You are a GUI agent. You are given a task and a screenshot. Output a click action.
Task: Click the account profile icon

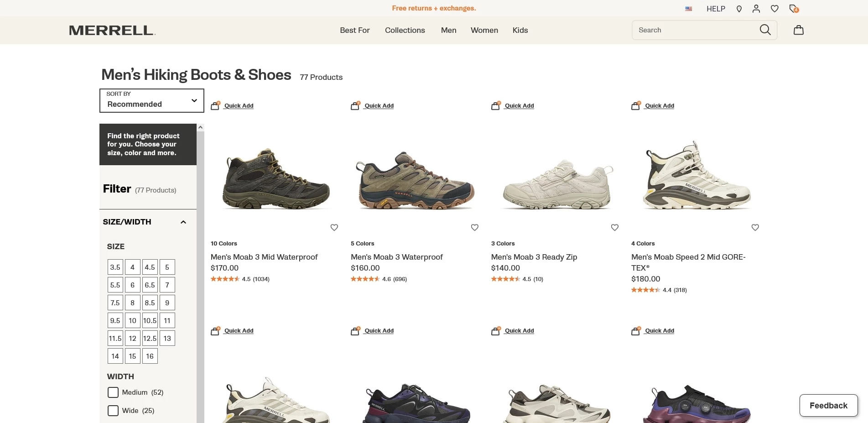[756, 8]
